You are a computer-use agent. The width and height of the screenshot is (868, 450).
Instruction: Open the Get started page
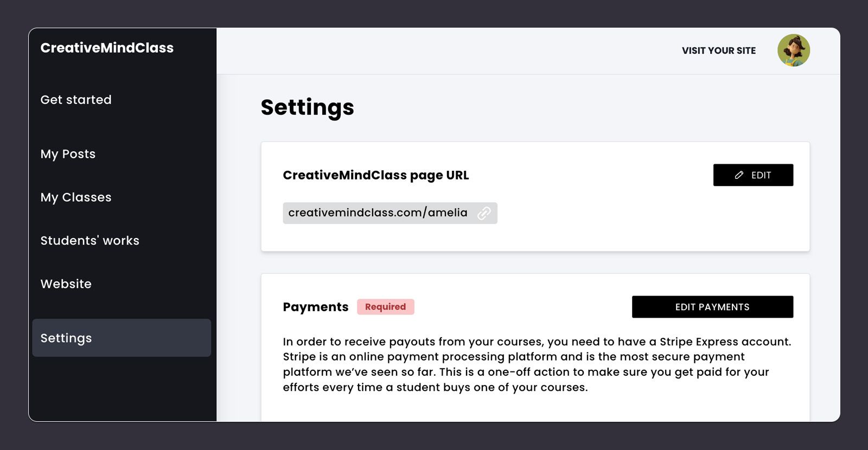75,99
